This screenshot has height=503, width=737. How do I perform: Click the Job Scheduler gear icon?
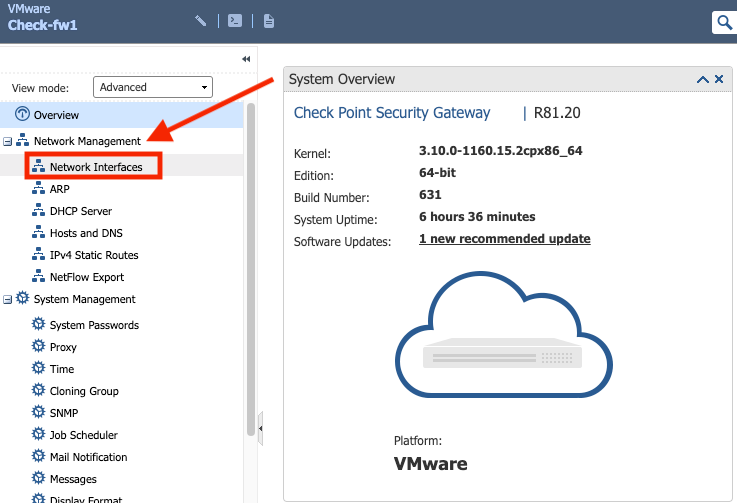coord(39,435)
